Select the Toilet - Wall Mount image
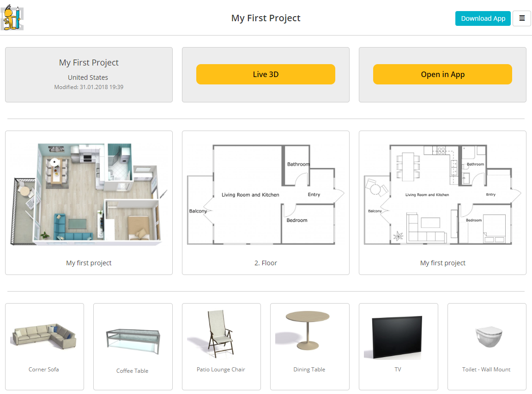 [x=489, y=337]
